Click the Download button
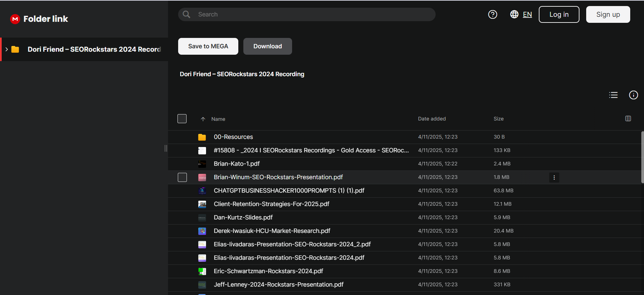Image resolution: width=644 pixels, height=295 pixels. pyautogui.click(x=268, y=46)
